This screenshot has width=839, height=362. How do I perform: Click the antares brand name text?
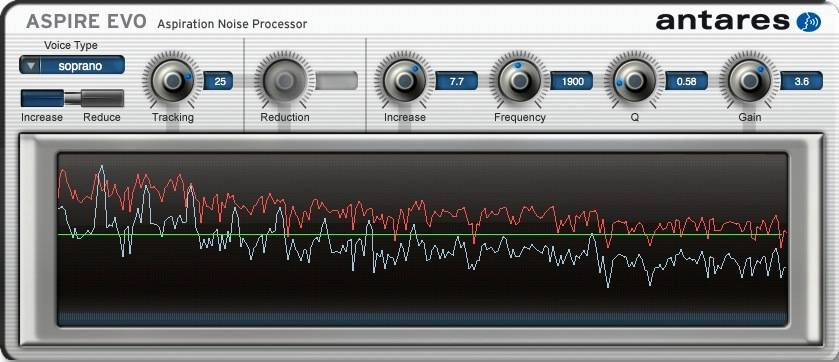tap(722, 21)
